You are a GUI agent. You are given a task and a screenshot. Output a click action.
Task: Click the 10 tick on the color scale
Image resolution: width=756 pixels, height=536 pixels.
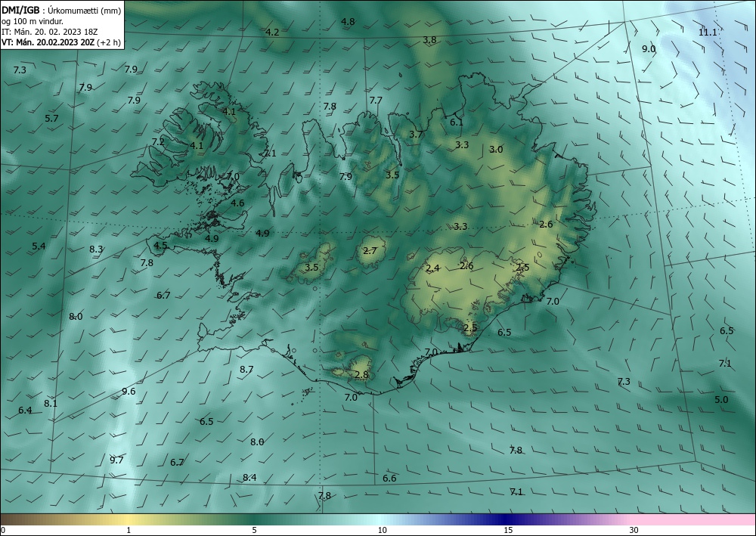point(382,531)
